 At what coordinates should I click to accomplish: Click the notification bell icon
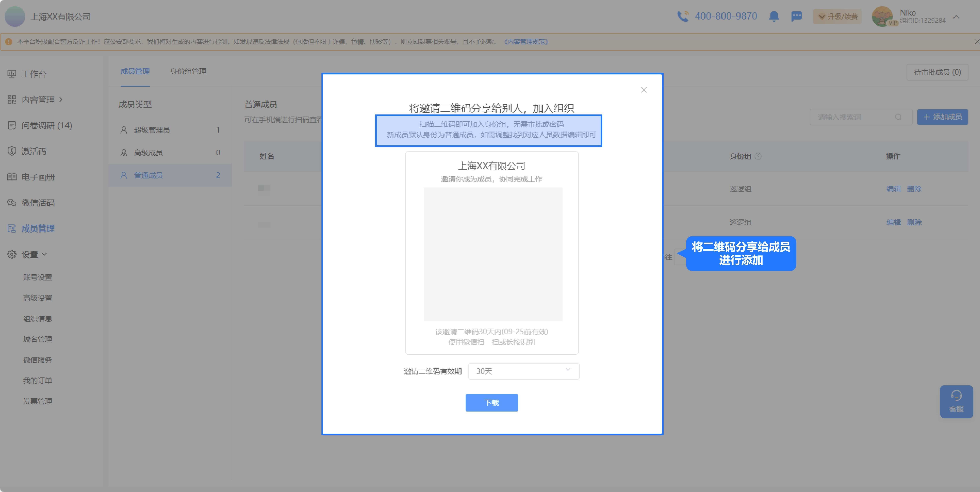[774, 16]
